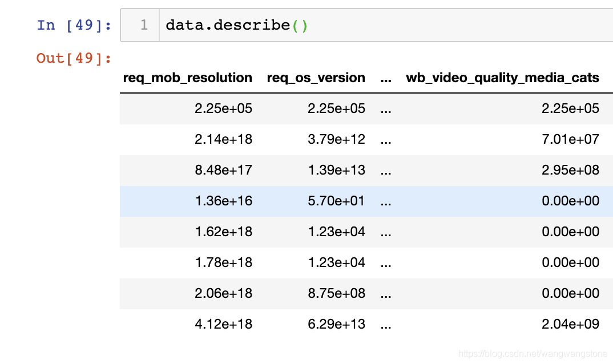Image resolution: width=613 pixels, height=364 pixels.
Task: Click the 2.95e+08 table cell
Action: 570,170
